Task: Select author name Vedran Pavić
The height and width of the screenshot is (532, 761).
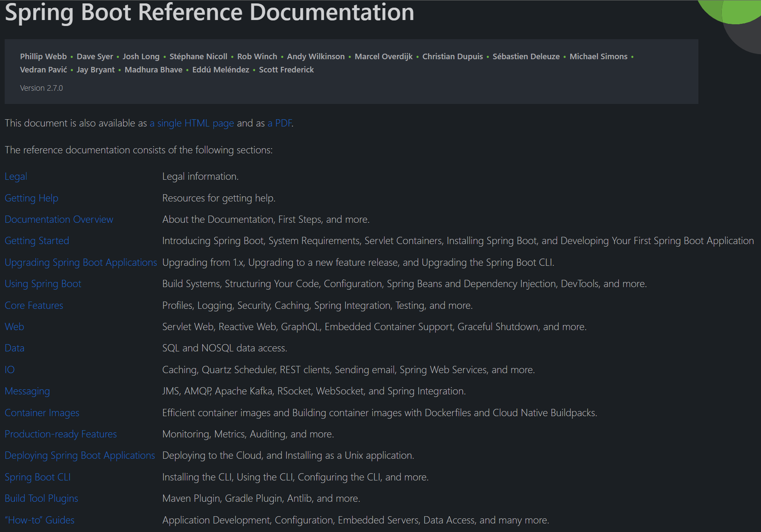Action: click(43, 70)
